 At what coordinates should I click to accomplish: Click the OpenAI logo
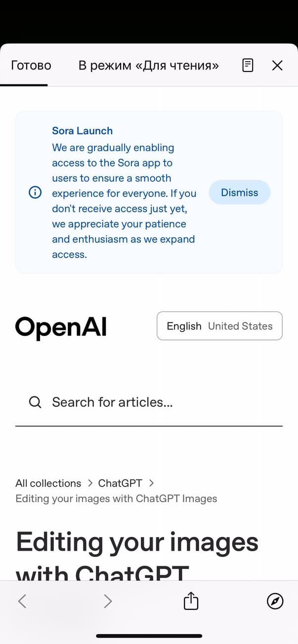point(61,327)
